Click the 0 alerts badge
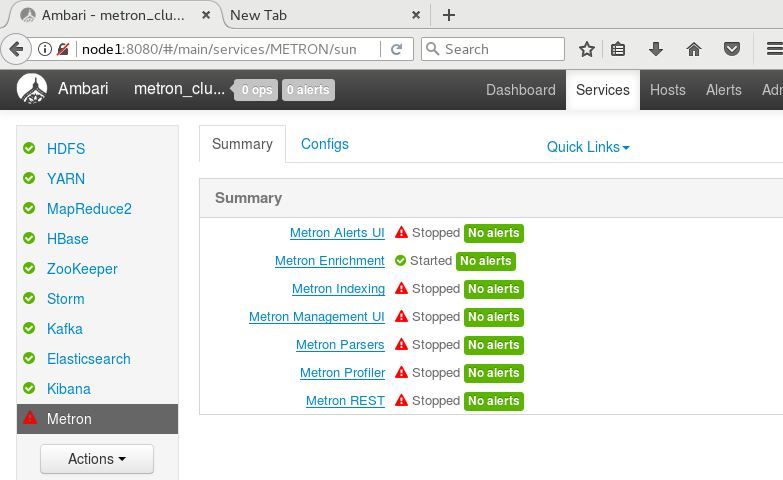 tap(308, 90)
